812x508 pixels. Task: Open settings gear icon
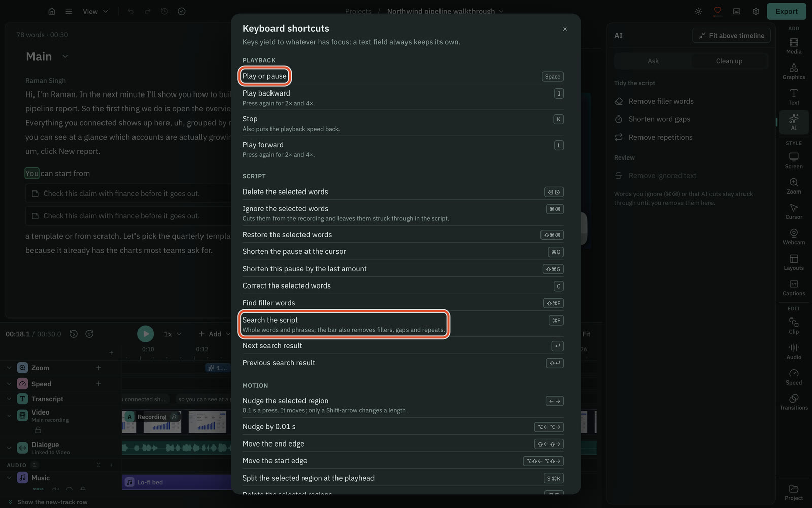coord(756,11)
